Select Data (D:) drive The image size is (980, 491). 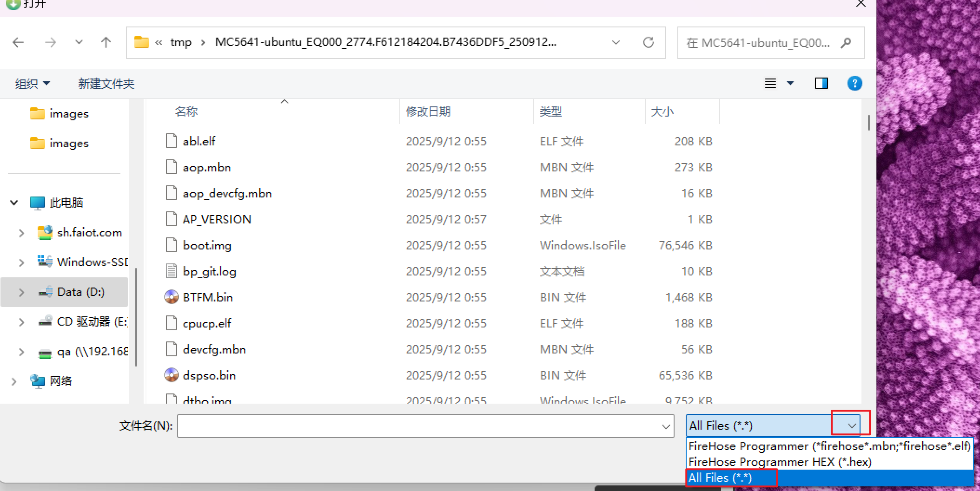[71, 292]
